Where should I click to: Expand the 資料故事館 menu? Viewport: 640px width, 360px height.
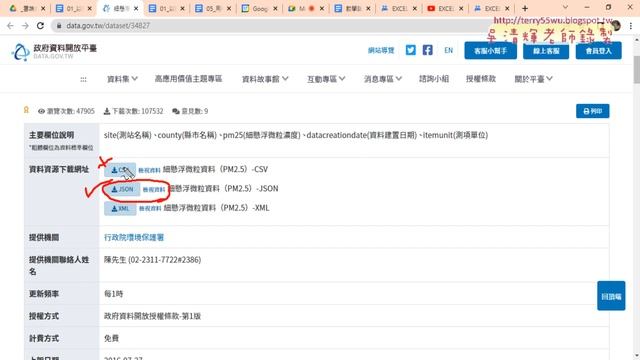tap(265, 79)
